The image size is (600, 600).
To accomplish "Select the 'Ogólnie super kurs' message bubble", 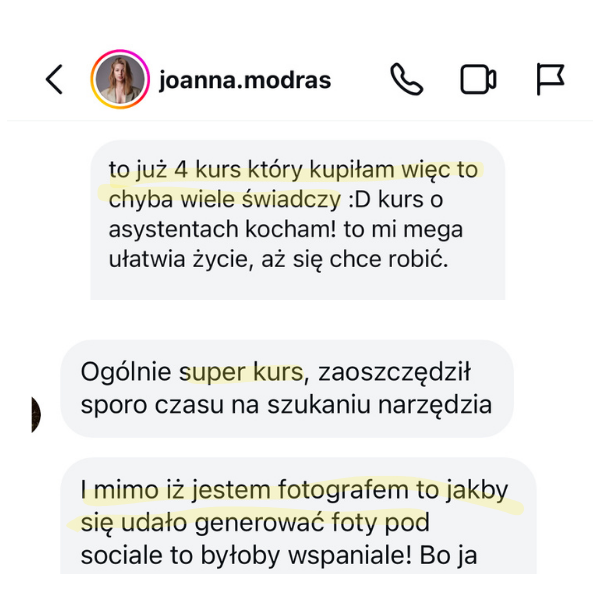I will pos(287,389).
